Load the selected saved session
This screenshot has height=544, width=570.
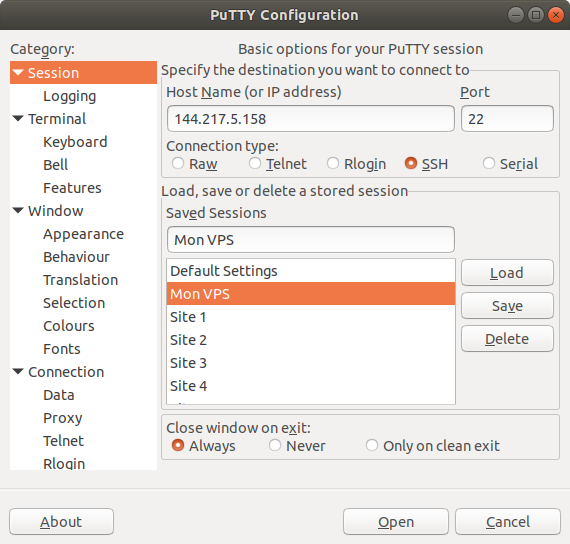click(507, 272)
